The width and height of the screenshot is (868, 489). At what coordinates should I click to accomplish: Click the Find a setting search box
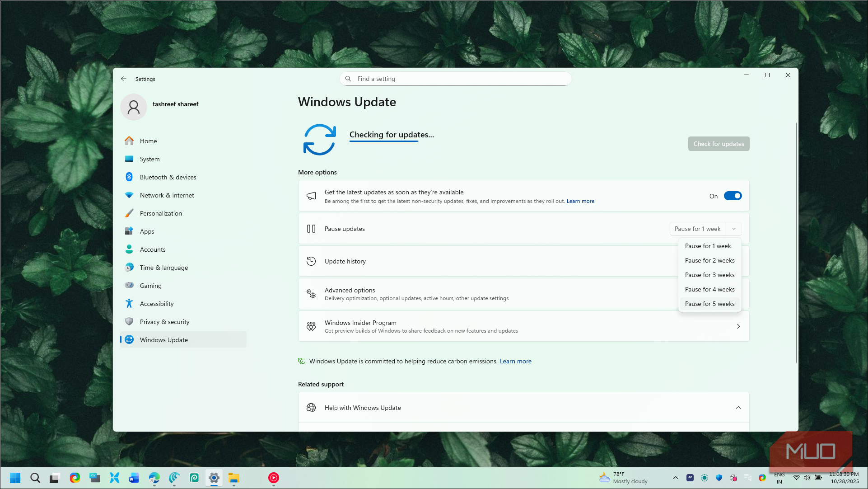pyautogui.click(x=456, y=79)
